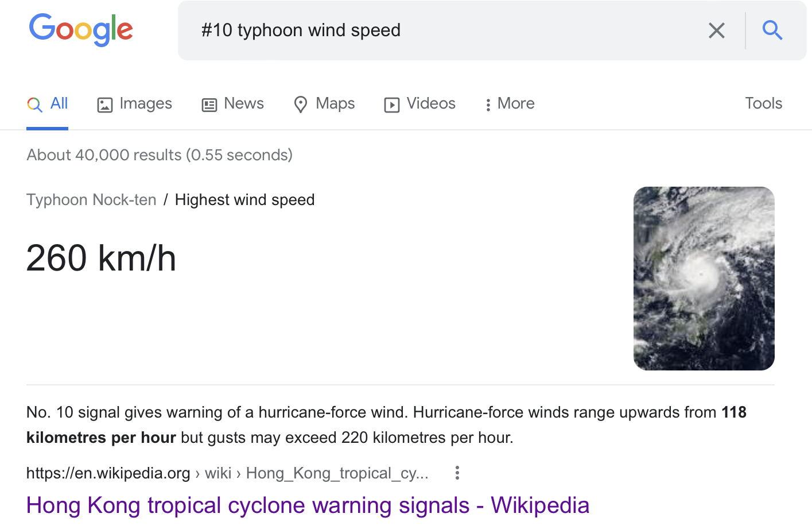Screen dimensions: 812x529
Task: Switch to the Videos tab
Action: (430, 104)
